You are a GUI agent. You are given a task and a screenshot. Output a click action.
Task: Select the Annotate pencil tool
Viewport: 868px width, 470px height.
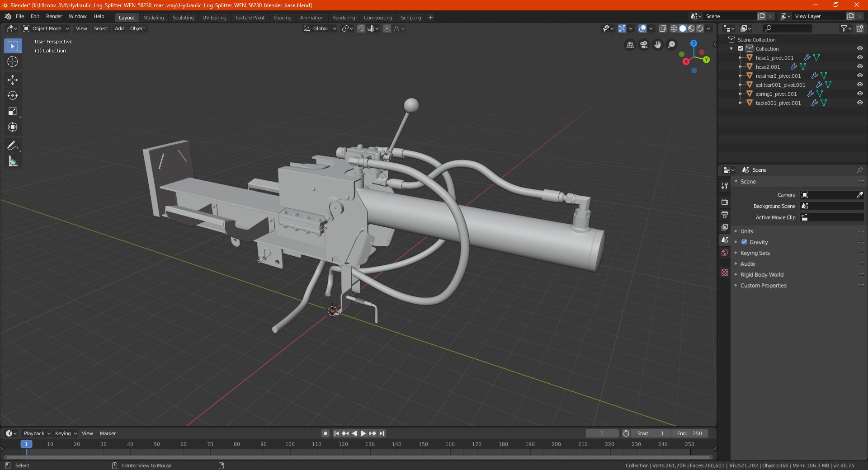pyautogui.click(x=13, y=146)
